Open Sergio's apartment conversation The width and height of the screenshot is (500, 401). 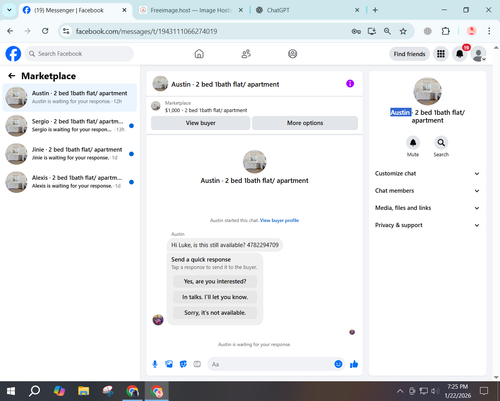70,126
